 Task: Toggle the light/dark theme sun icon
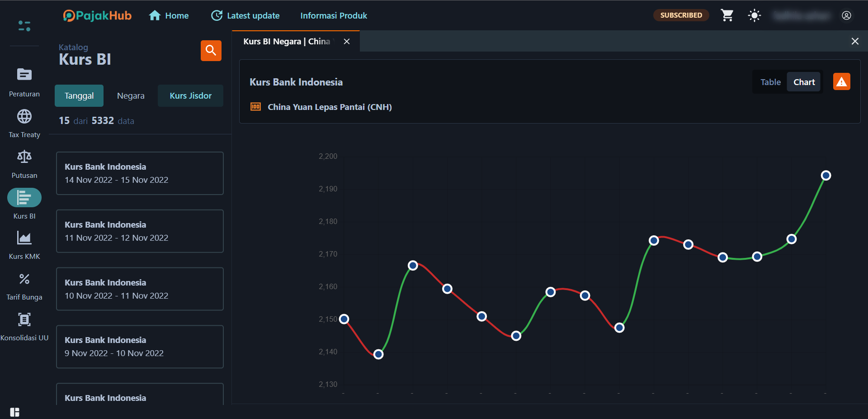[755, 15]
